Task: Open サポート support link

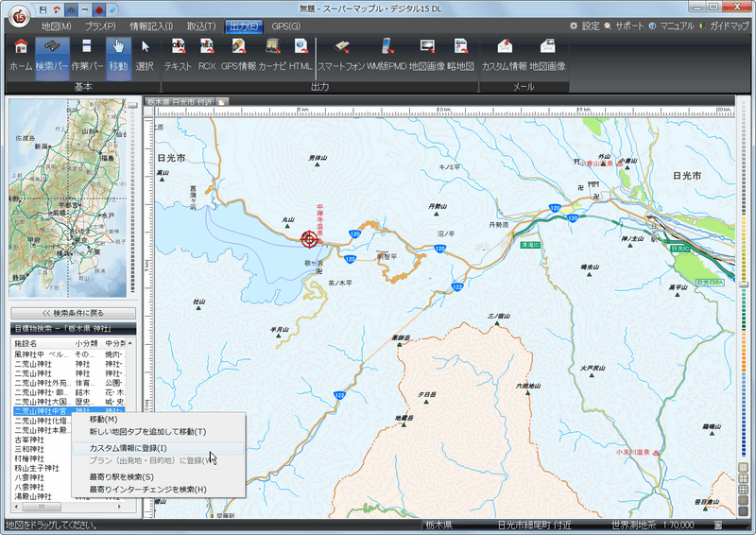Action: tap(624, 26)
